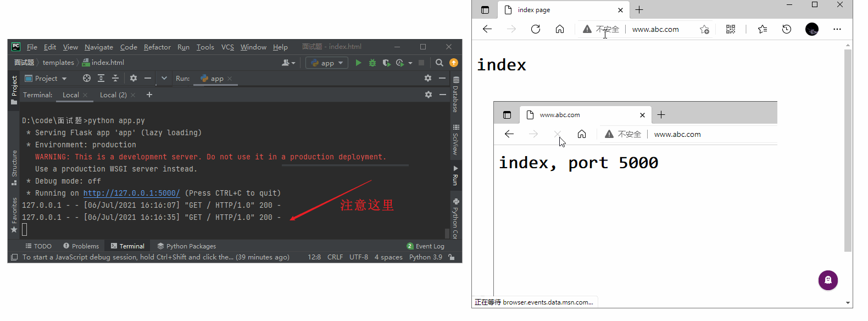Open Favorites list icon in browser
Viewport: 868px width, 321px height.
[x=763, y=29]
